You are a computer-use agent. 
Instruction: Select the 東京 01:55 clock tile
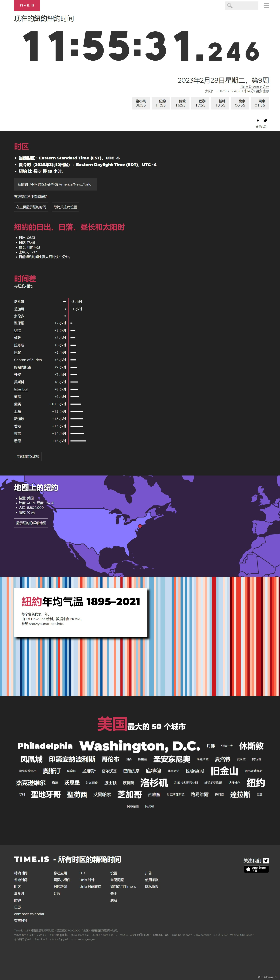click(260, 103)
